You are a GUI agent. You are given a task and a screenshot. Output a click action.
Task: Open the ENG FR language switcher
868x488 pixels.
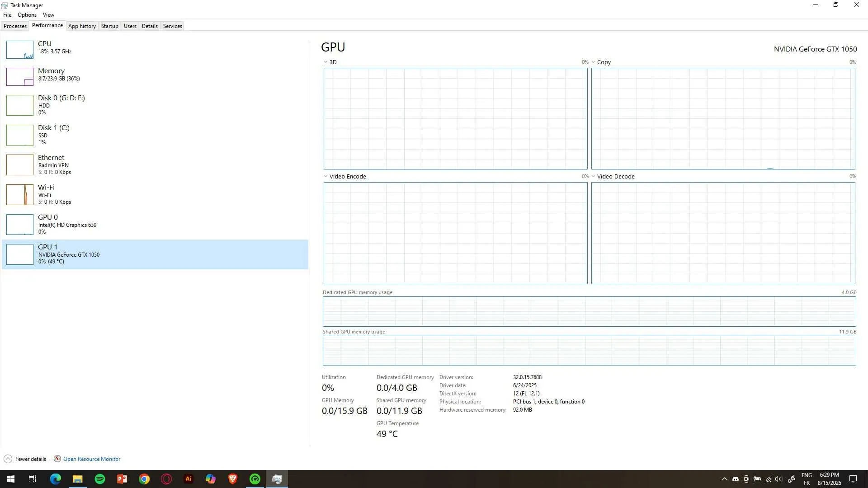[x=807, y=479]
